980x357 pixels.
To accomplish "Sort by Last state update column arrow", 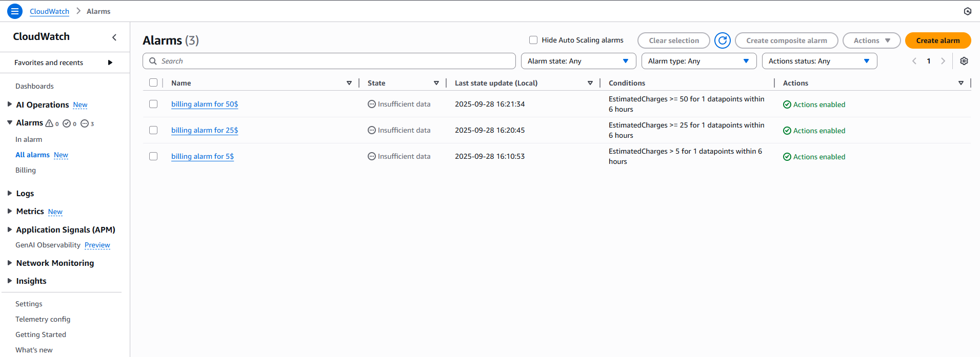I will click(590, 83).
